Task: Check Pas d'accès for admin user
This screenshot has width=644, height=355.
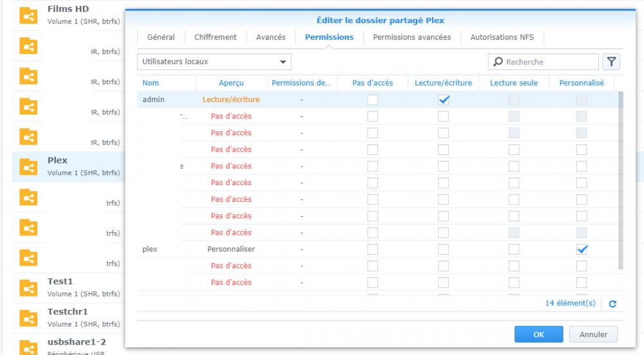Action: click(372, 100)
